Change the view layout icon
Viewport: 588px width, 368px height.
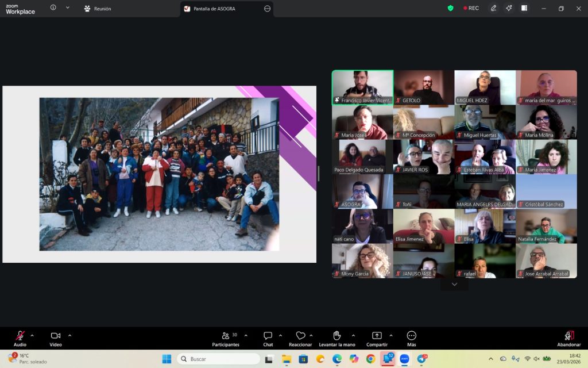pyautogui.click(x=524, y=8)
